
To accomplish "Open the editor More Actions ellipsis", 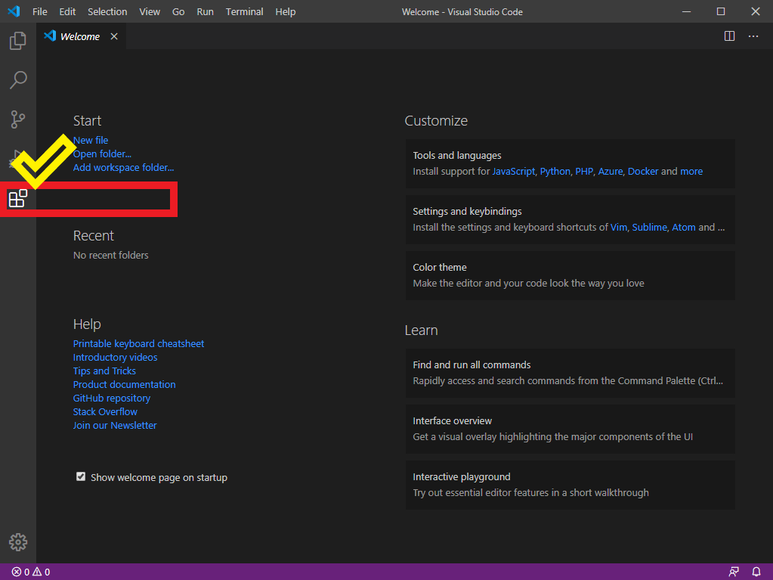I will tap(753, 36).
